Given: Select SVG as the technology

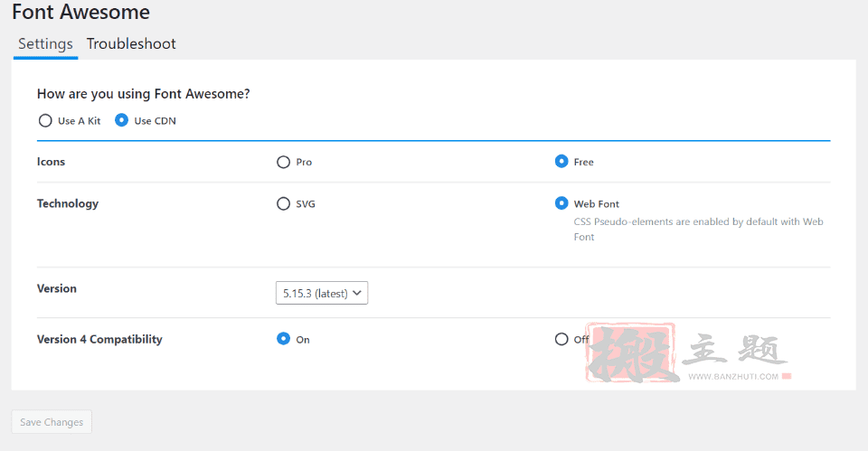Looking at the screenshot, I should pos(283,203).
